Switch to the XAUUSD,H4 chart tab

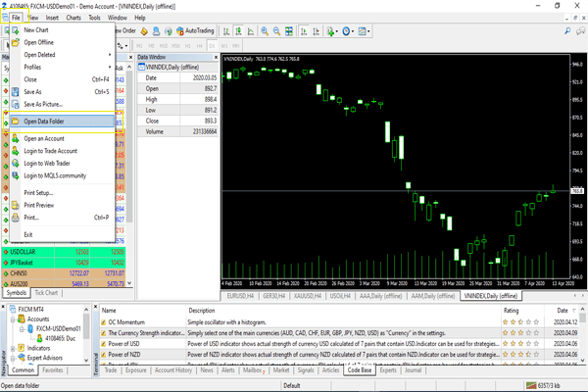[x=308, y=296]
